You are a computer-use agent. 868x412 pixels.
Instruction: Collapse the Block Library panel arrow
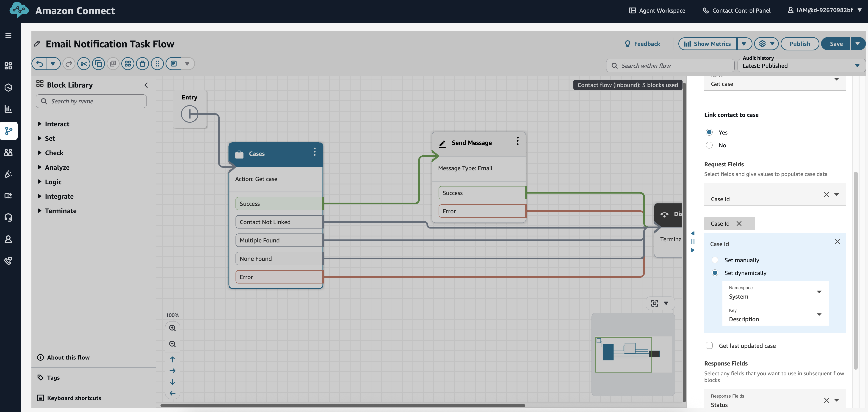coord(146,85)
